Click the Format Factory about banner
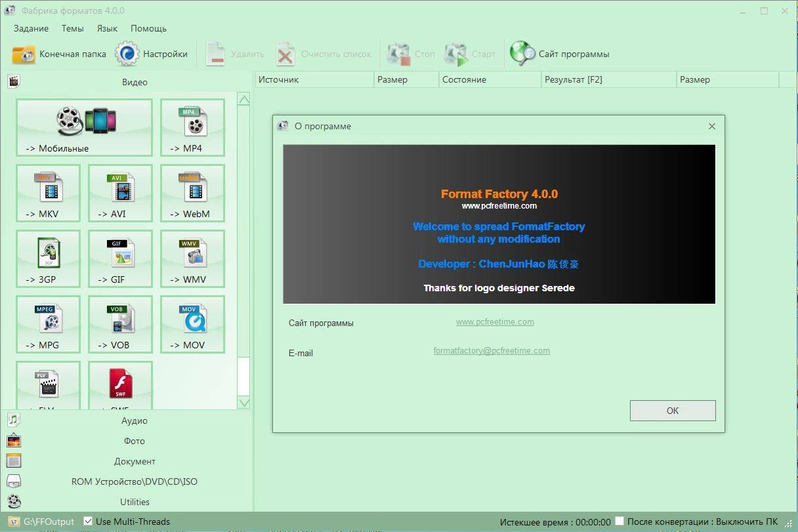This screenshot has height=532, width=798. (499, 224)
